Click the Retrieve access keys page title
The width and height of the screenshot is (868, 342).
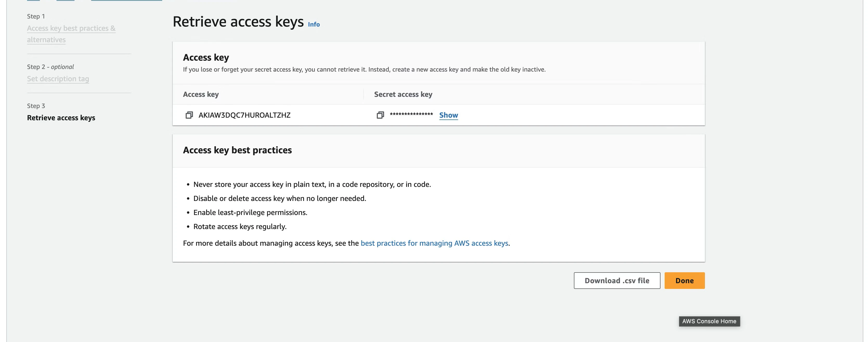(238, 22)
